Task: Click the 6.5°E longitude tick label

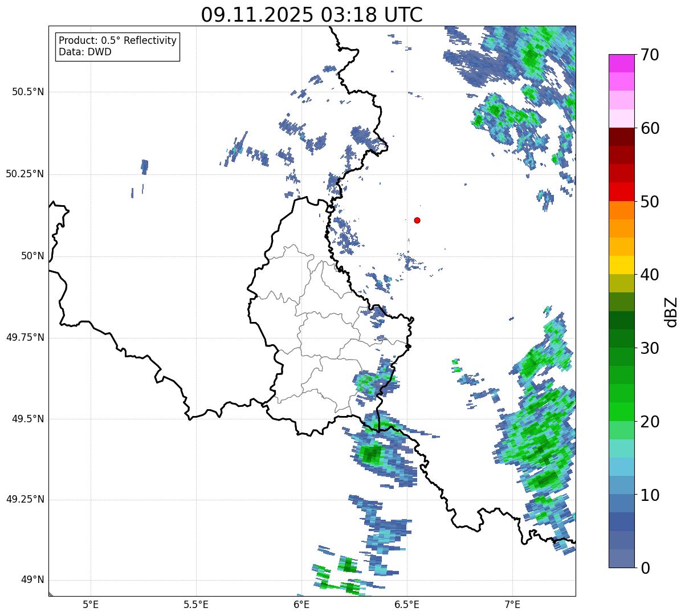Action: [407, 604]
